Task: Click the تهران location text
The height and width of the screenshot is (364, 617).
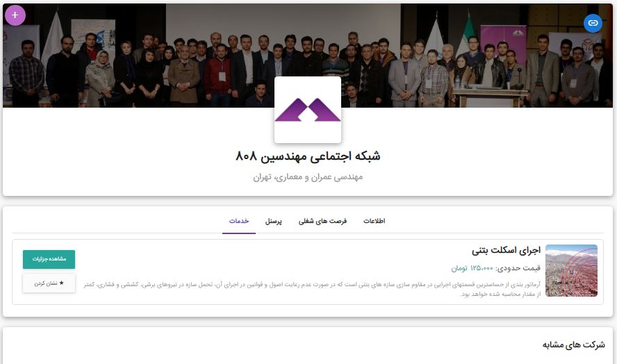Action: (x=262, y=177)
